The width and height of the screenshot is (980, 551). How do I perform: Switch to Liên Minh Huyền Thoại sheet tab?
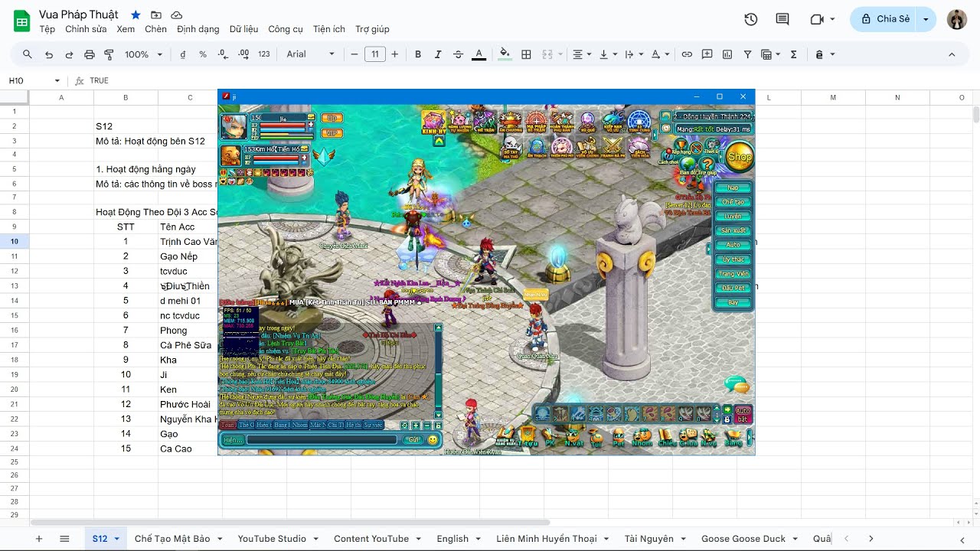pos(547,539)
